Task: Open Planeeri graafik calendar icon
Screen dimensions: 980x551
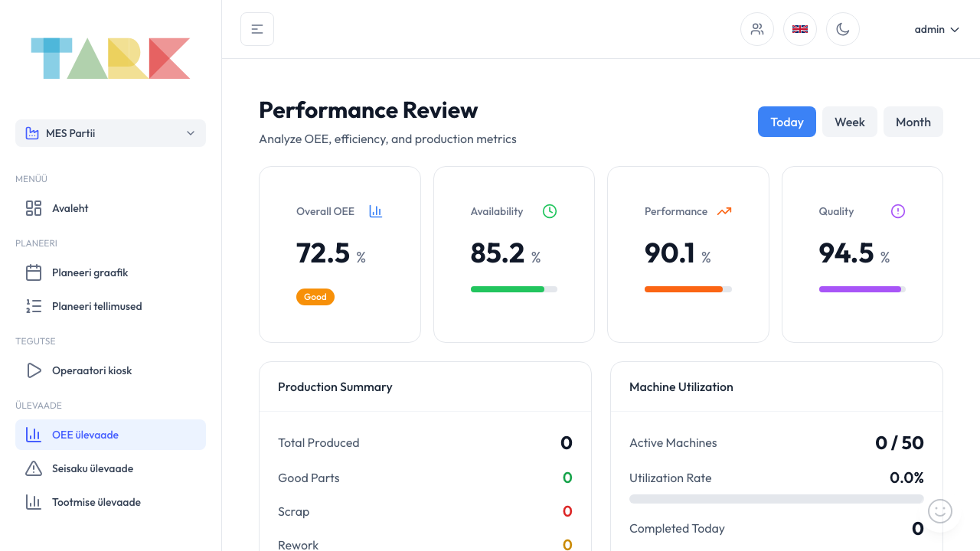Action: point(33,272)
